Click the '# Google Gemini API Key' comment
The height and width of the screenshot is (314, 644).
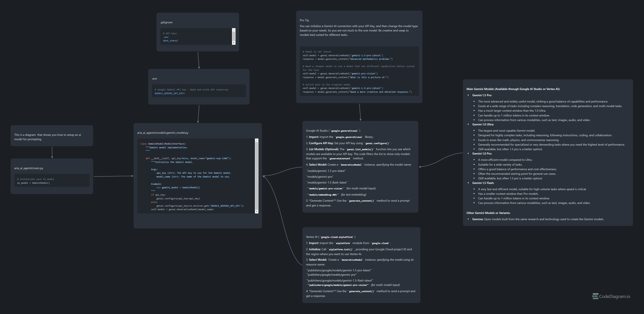point(191,90)
